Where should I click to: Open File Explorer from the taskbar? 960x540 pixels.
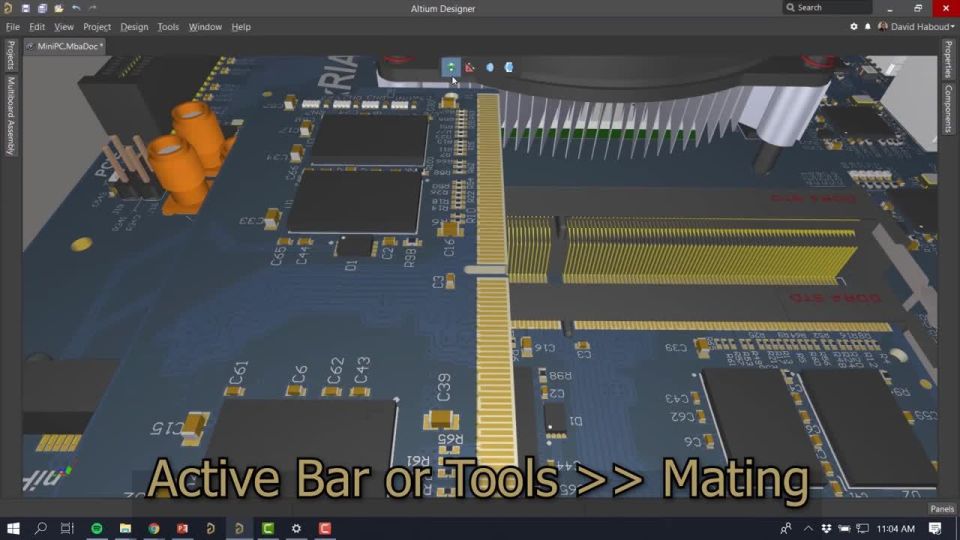click(125, 528)
